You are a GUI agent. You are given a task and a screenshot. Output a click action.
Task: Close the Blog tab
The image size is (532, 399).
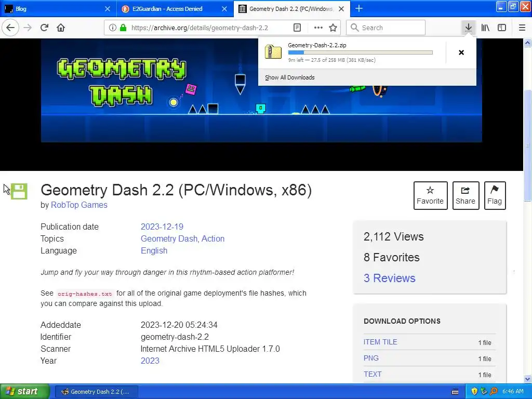[x=107, y=9]
